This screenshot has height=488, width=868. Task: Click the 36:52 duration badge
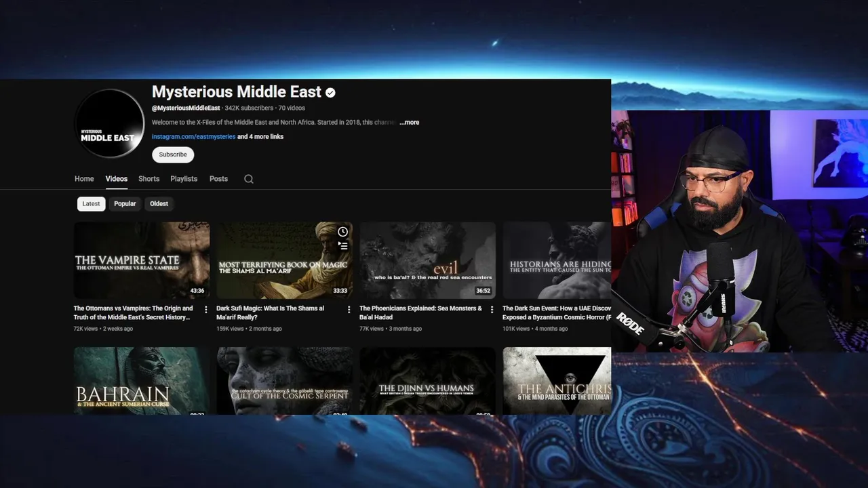point(483,291)
